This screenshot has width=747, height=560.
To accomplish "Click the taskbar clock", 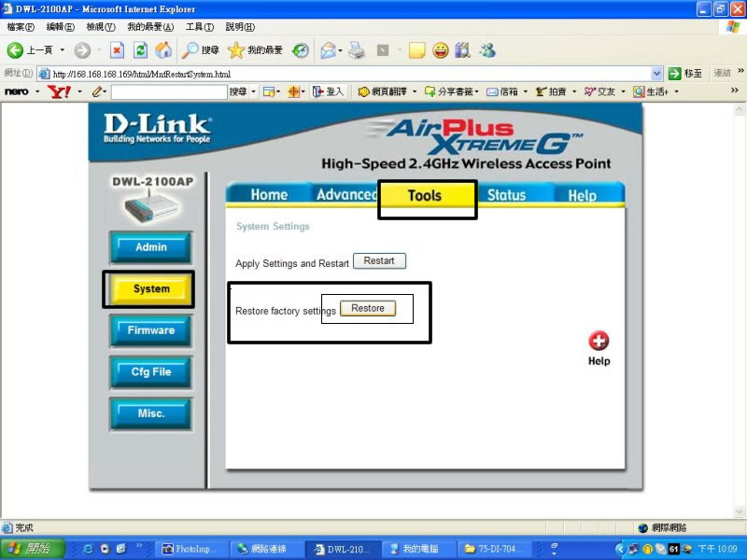I will pos(717,549).
